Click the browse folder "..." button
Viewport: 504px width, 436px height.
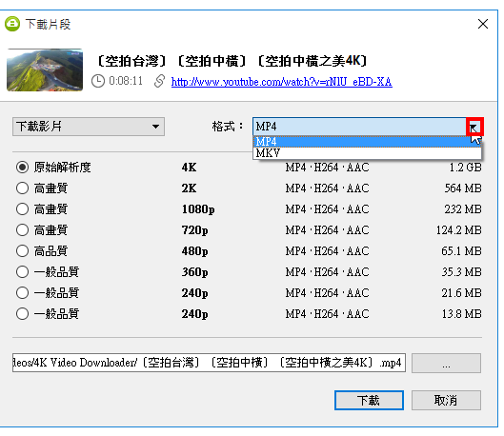pos(446,363)
